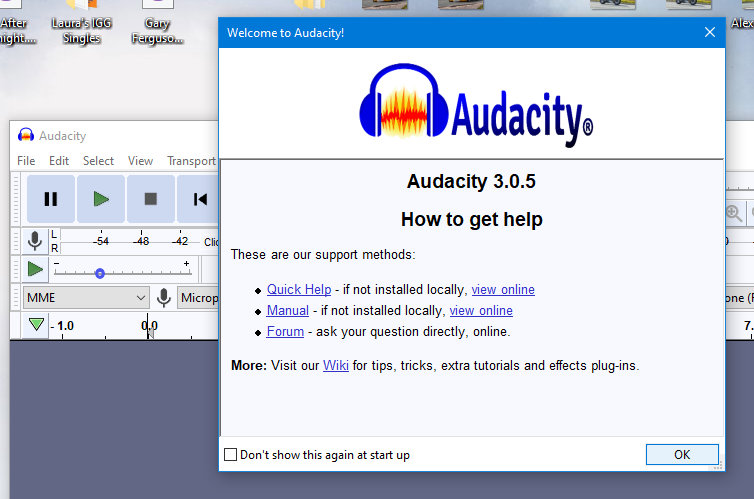The height and width of the screenshot is (499, 754).
Task: Adjust the playback speed slider handle
Action: click(100, 274)
